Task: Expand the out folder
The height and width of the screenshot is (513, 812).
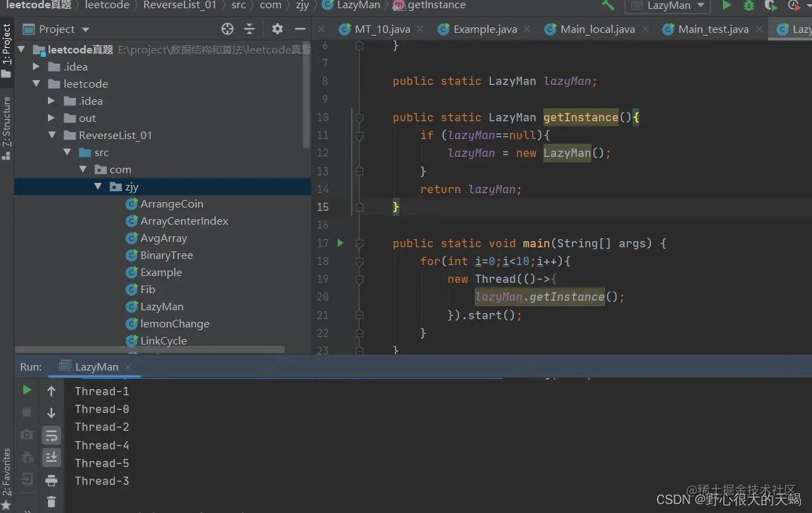Action: point(51,118)
